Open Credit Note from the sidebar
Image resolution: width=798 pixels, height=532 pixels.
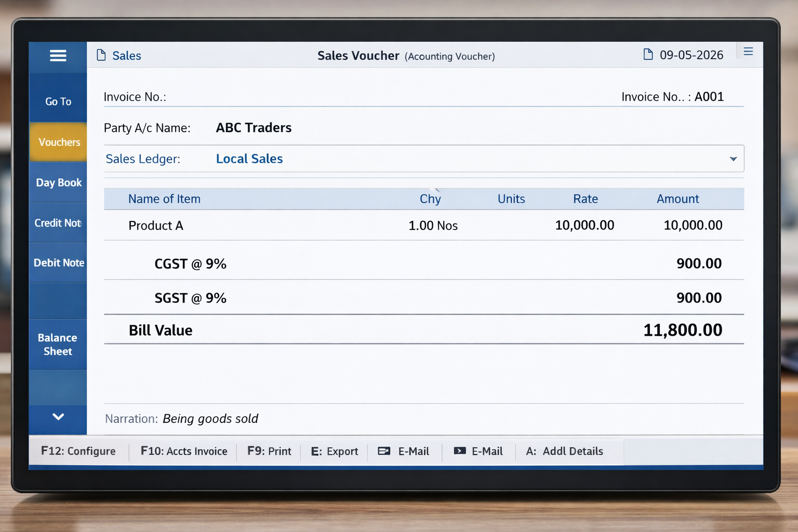[57, 222]
